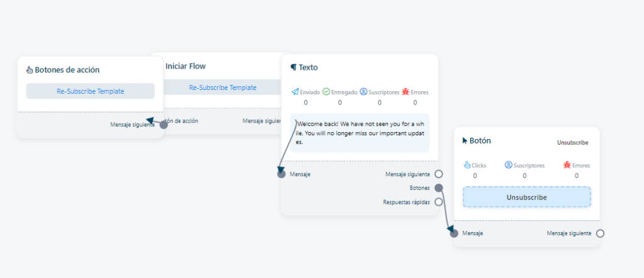Click the Welcome back message text bubble
The width and height of the screenshot is (644, 278).
[360, 133]
